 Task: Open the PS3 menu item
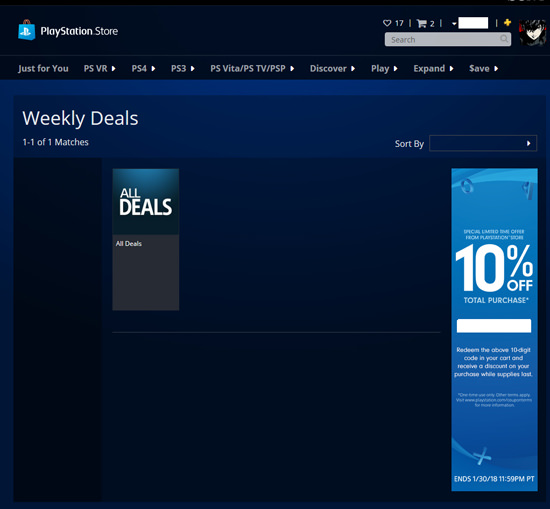[183, 68]
